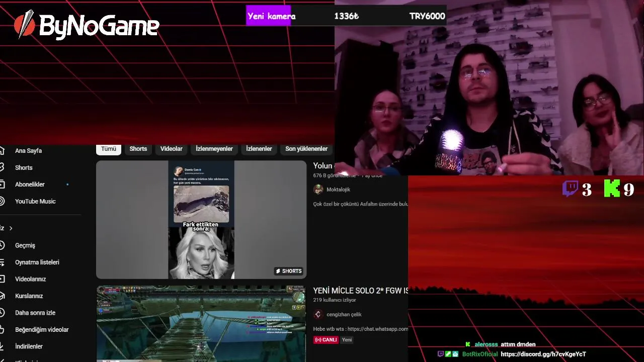Select the Son yüklenenler filter chip

tap(306, 149)
